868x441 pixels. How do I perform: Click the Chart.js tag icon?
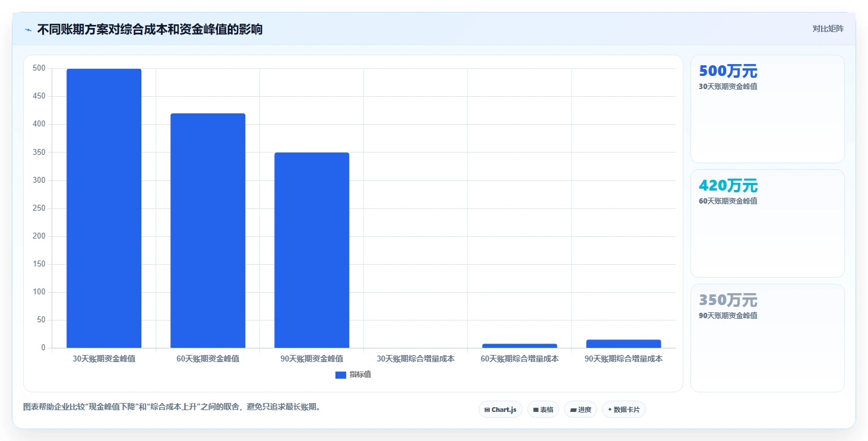[487, 410]
